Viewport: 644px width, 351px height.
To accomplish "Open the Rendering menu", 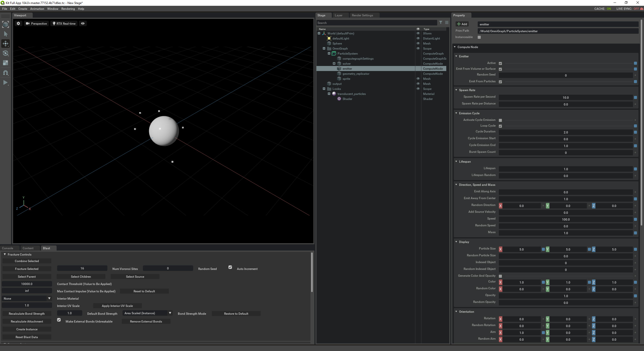I will click(68, 9).
